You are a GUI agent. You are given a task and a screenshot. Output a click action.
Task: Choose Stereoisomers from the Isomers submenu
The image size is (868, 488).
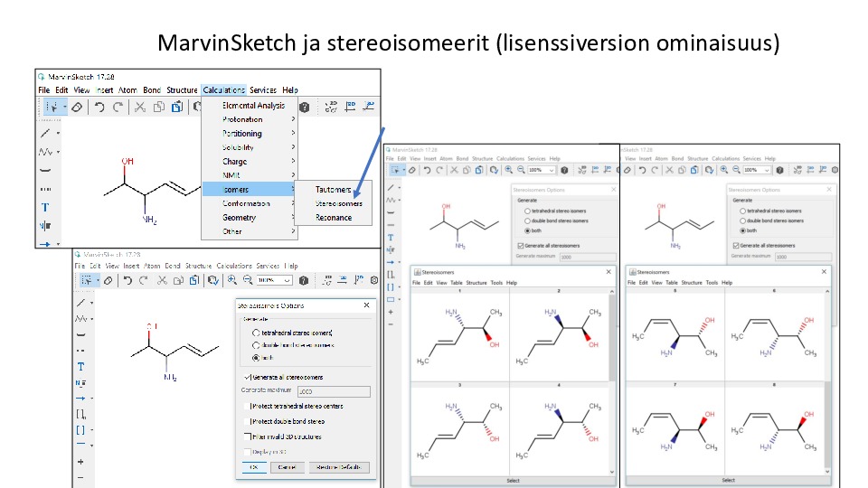pyautogui.click(x=339, y=203)
